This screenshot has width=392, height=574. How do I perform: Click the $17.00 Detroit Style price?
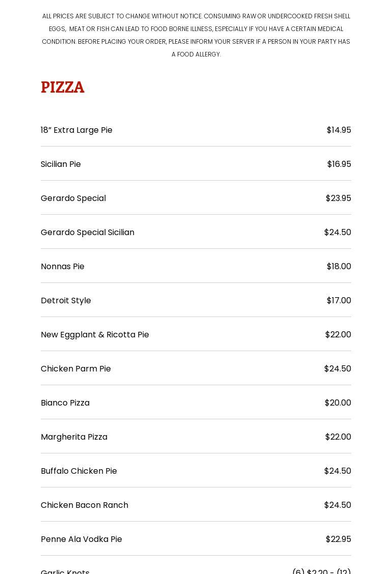coord(339,301)
